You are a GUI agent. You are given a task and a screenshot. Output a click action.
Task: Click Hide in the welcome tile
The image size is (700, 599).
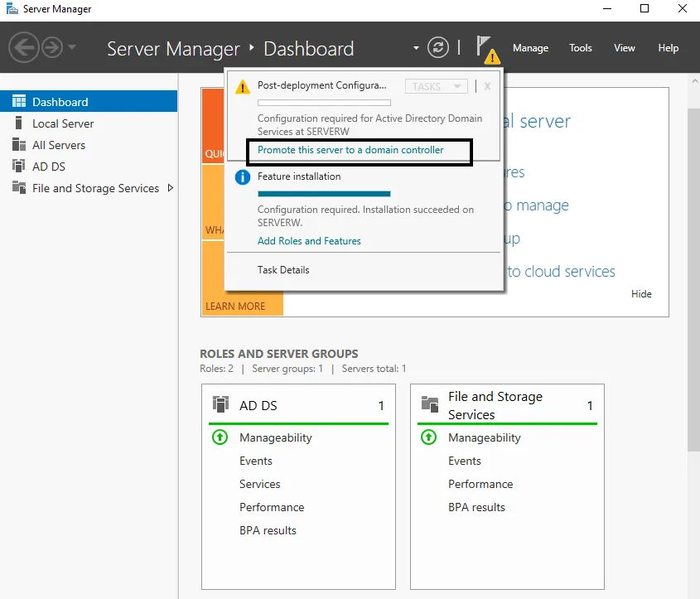tap(641, 293)
